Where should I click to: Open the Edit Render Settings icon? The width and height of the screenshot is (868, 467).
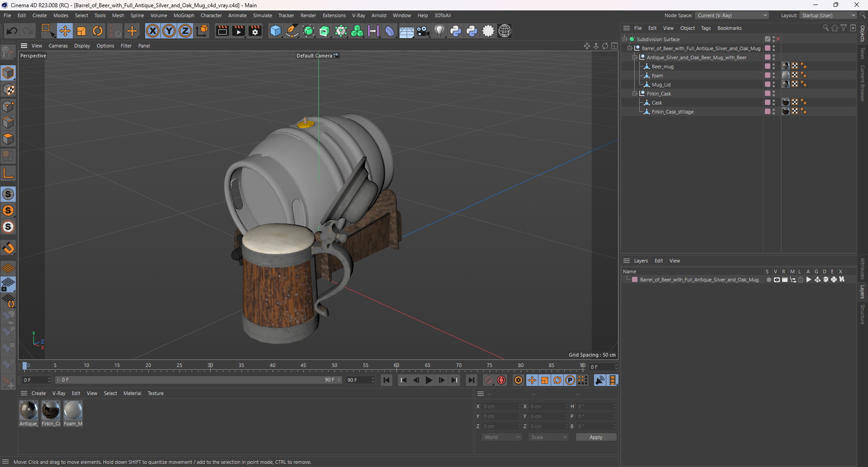pyautogui.click(x=255, y=31)
